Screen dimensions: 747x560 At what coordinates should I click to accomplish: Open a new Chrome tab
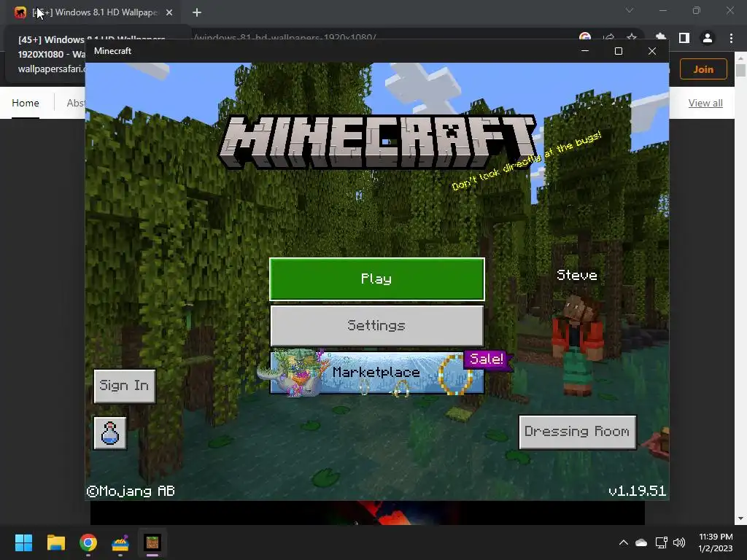(x=197, y=12)
